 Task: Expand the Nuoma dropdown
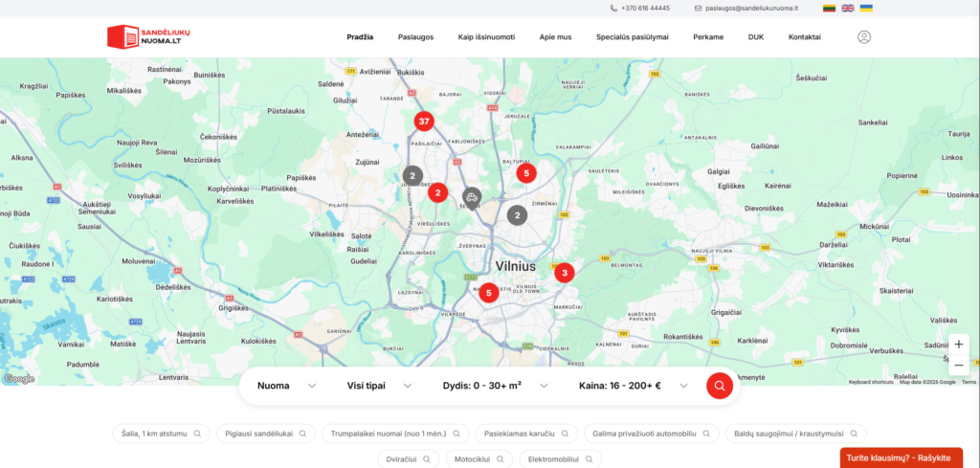coord(287,386)
